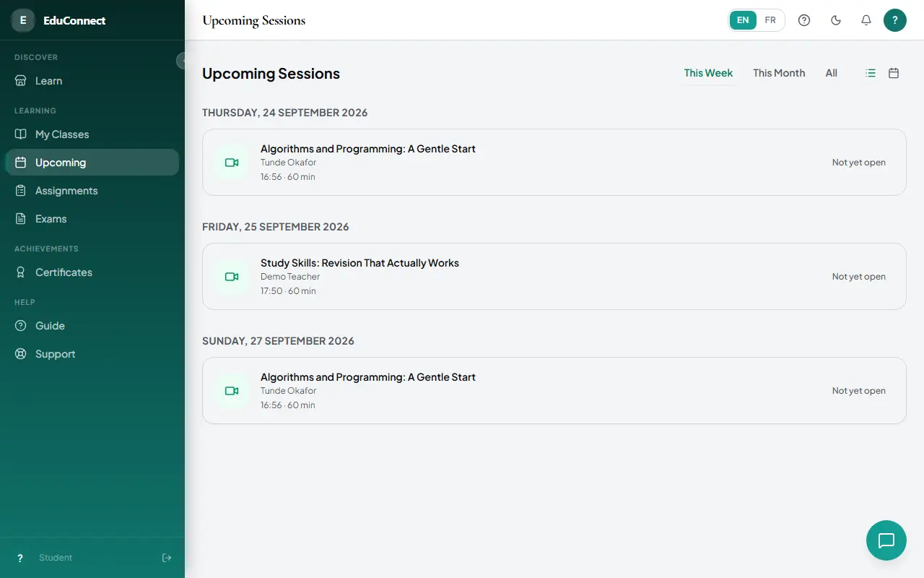The width and height of the screenshot is (924, 578).
Task: Select the This Month tab
Action: pos(779,73)
